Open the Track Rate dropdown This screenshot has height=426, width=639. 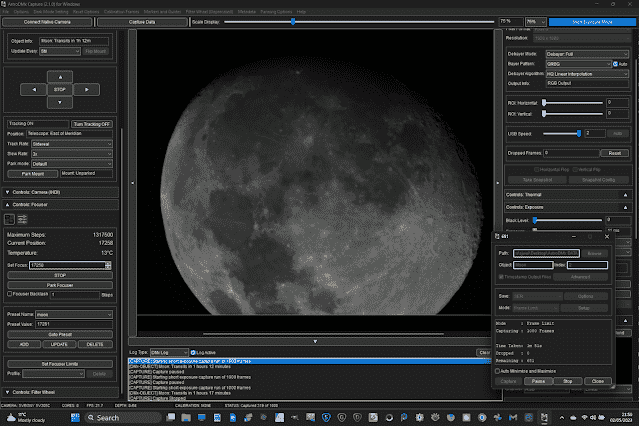tap(72, 143)
